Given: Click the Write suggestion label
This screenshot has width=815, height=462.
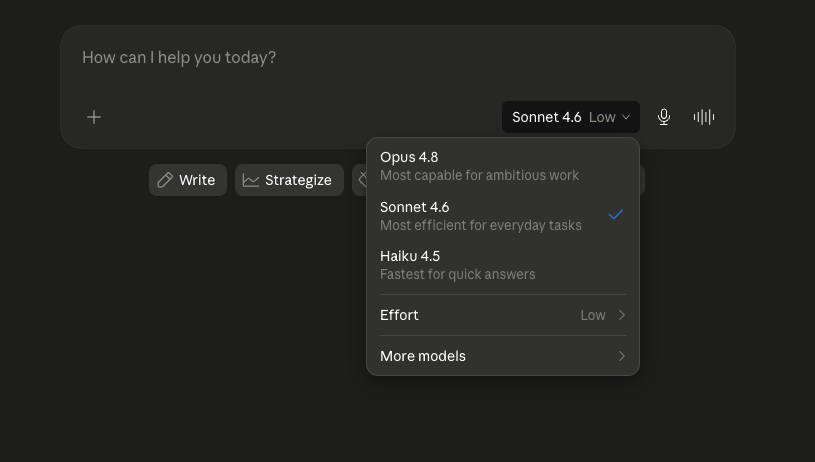Looking at the screenshot, I should (197, 180).
